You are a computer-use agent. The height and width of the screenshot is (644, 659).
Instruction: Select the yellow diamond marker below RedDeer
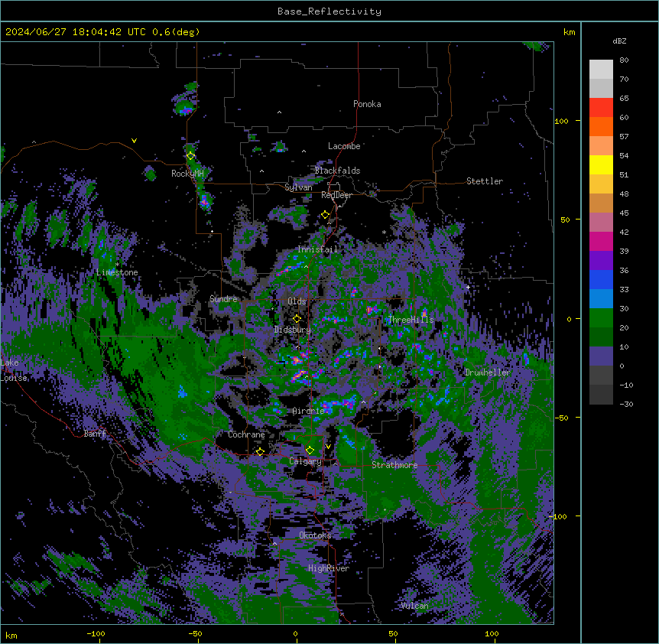[325, 215]
